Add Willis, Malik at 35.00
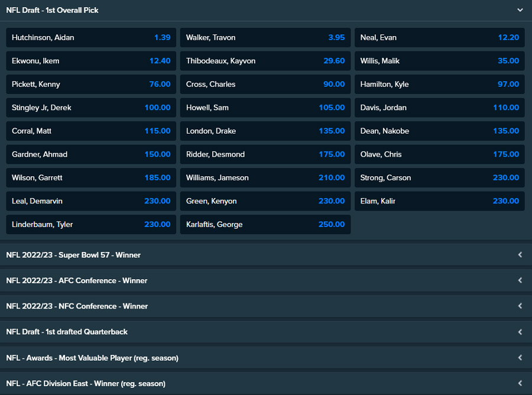The image size is (532, 395). coord(440,61)
